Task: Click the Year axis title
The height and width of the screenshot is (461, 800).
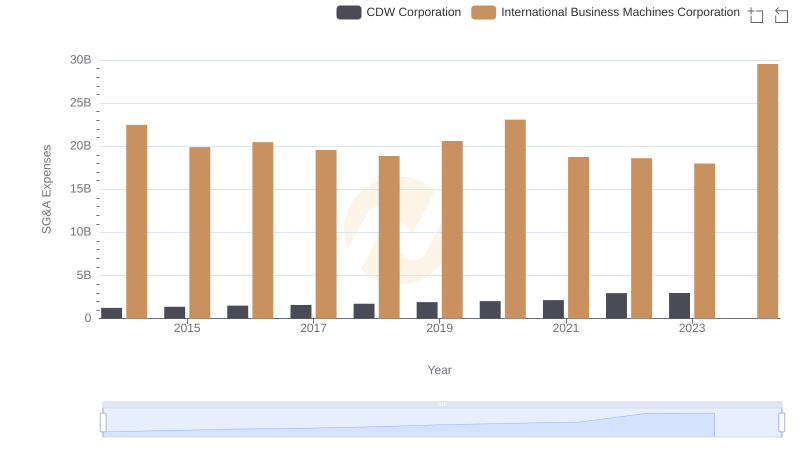Action: pyautogui.click(x=440, y=370)
